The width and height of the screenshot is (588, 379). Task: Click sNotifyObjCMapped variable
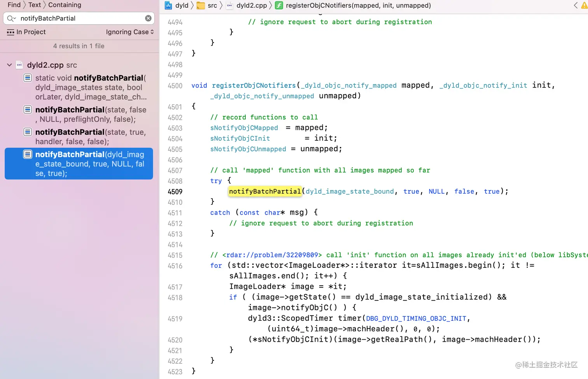tap(244, 128)
